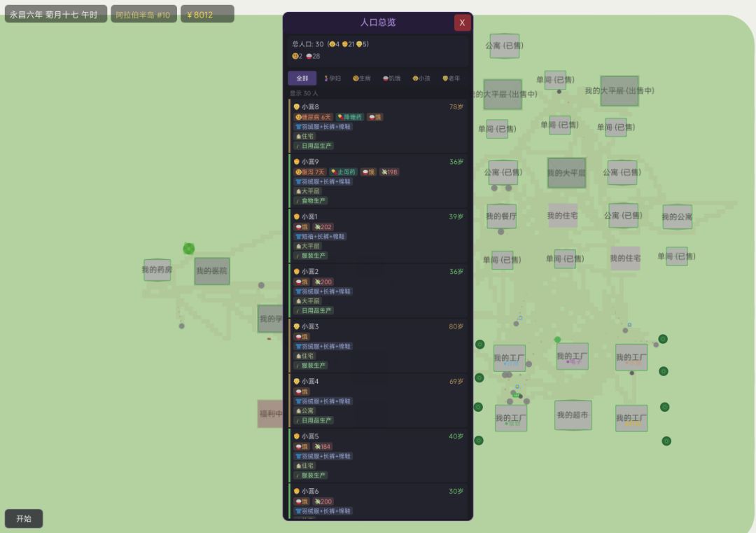Click the face icon beside 小圆4
Viewport: 756px width, 533px height.
tap(297, 381)
